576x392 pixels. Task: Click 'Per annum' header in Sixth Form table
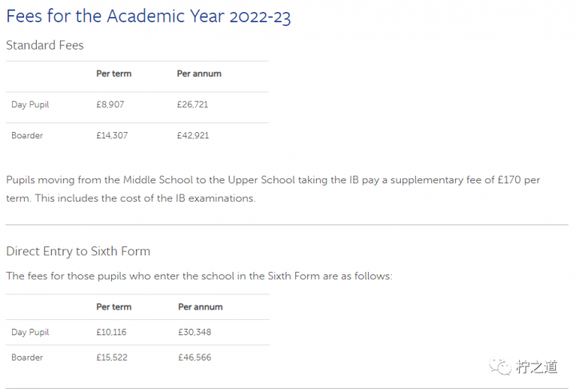pyautogui.click(x=200, y=306)
